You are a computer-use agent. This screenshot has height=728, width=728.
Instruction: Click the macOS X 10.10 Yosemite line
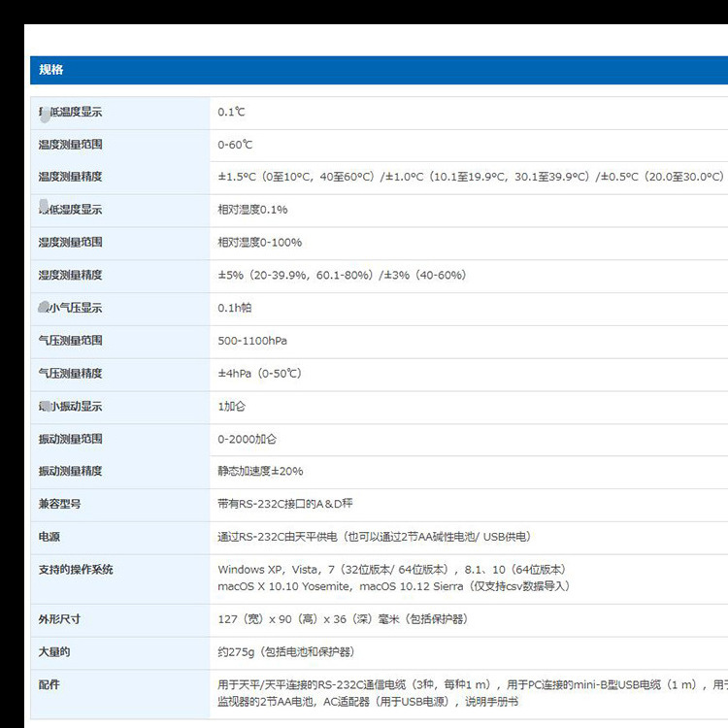click(394, 587)
